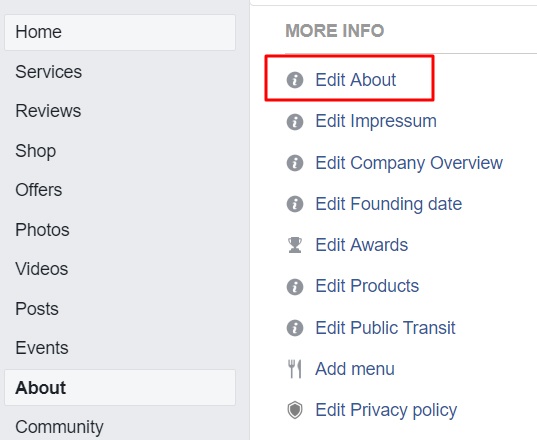Viewport: 537px width, 440px height.
Task: Switch to the Reviews section
Action: [48, 111]
